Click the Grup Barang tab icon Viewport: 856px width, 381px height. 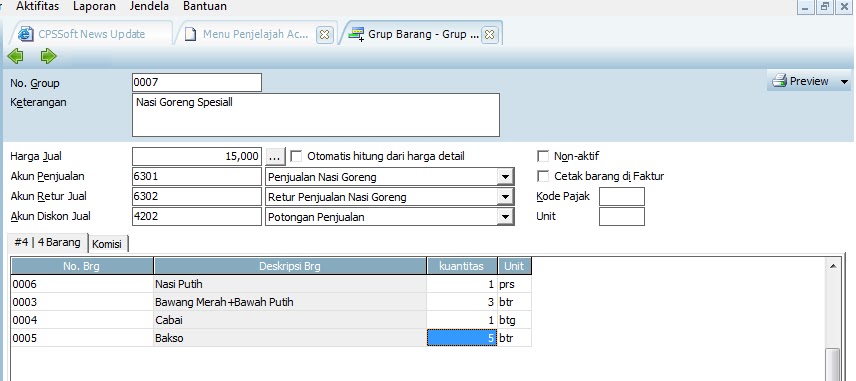point(356,34)
